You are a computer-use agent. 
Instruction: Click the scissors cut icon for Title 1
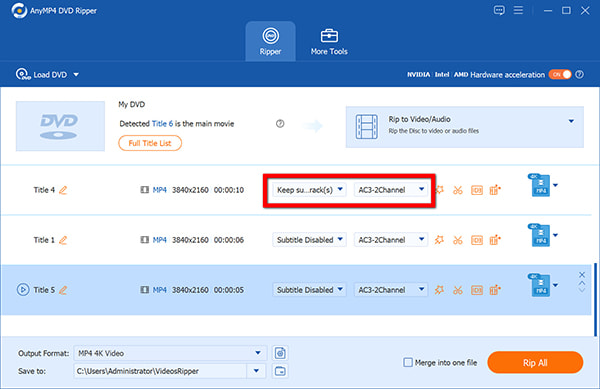[458, 240]
